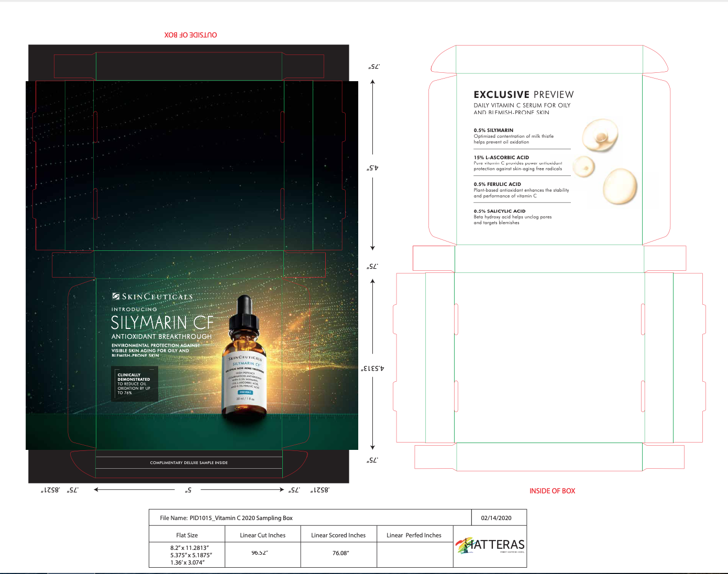Click the 'CLINICALLY DEMONSTRATED' claim box
The width and height of the screenshot is (728, 574).
click(x=136, y=384)
